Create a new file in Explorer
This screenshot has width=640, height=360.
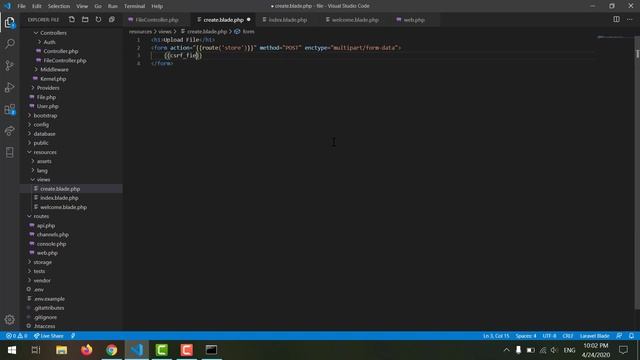click(x=72, y=20)
